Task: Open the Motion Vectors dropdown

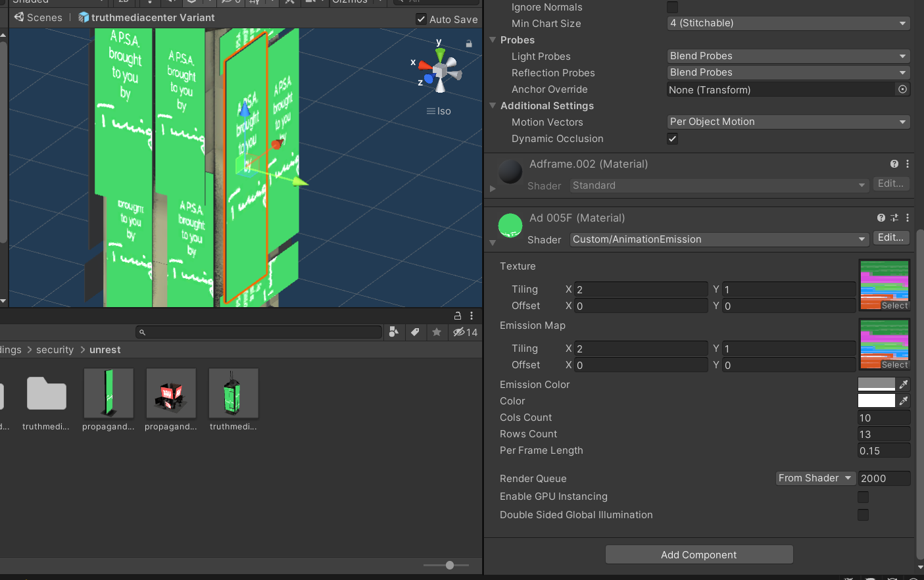Action: point(789,122)
